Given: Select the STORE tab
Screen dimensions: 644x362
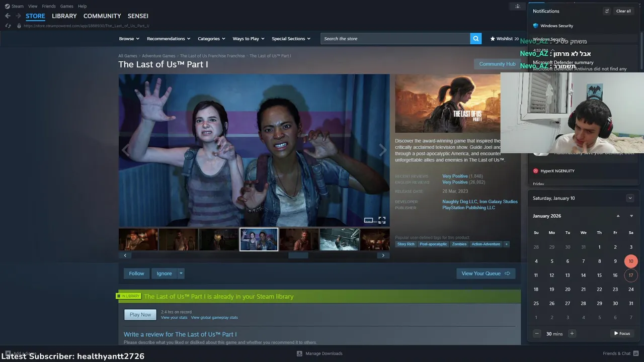Looking at the screenshot, I should 35,16.
